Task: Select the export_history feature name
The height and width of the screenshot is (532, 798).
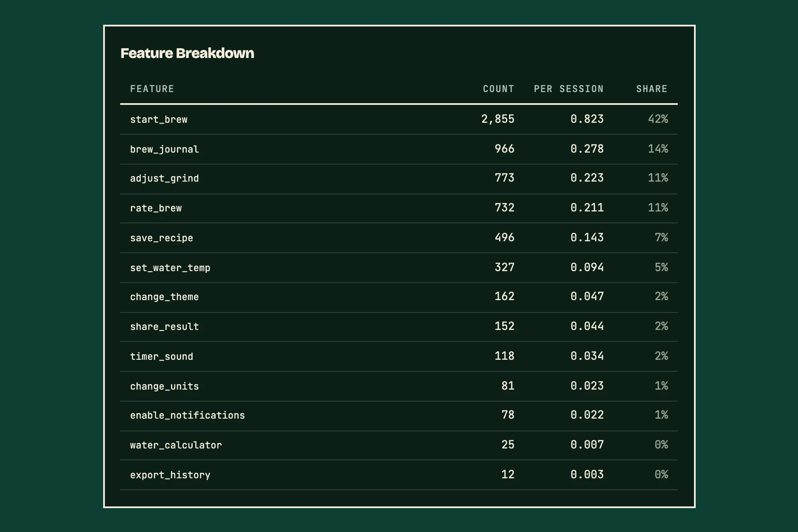Action: (x=170, y=475)
